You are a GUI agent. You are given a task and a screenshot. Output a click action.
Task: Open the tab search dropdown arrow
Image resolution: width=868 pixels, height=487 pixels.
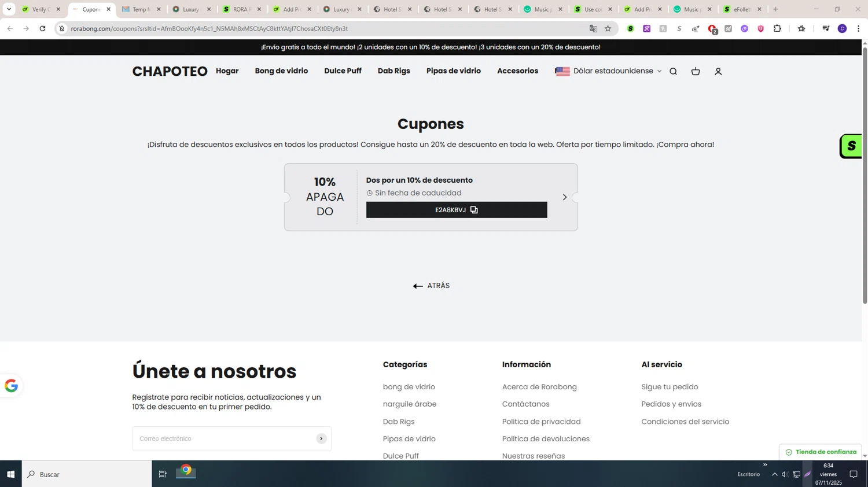point(9,9)
